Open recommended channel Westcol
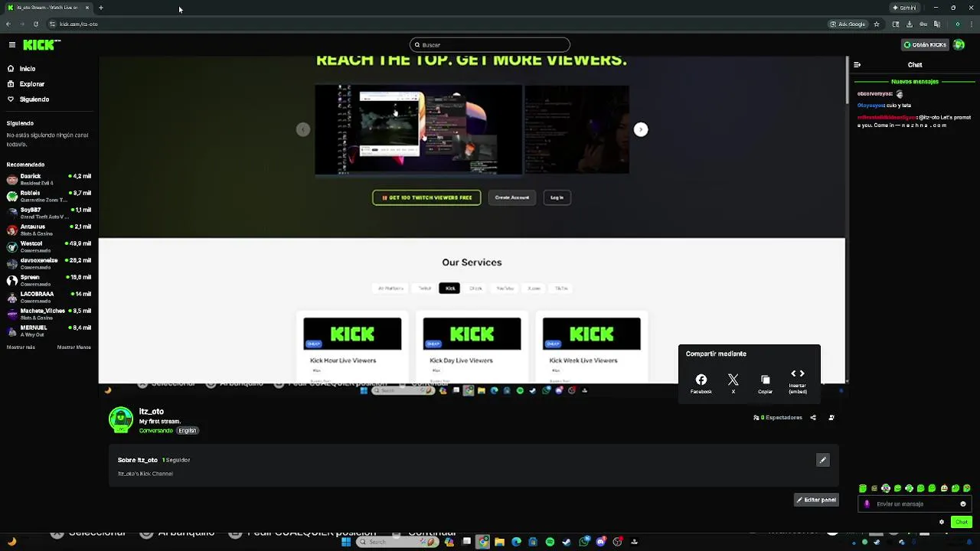The width and height of the screenshot is (980, 551). point(48,246)
